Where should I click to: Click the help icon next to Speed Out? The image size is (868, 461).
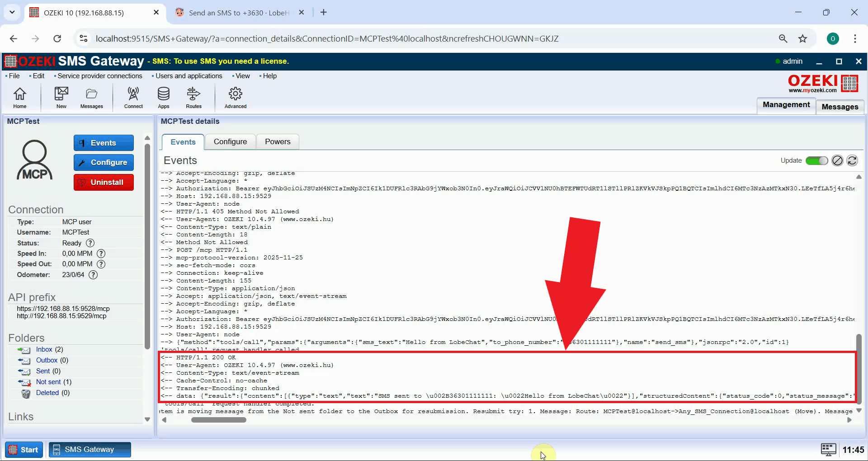[x=101, y=264]
